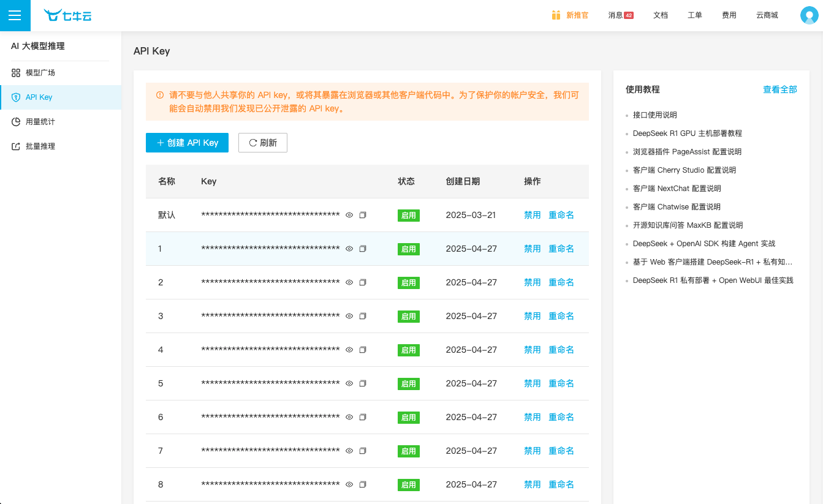Open 文档 in the top navigation

click(661, 15)
